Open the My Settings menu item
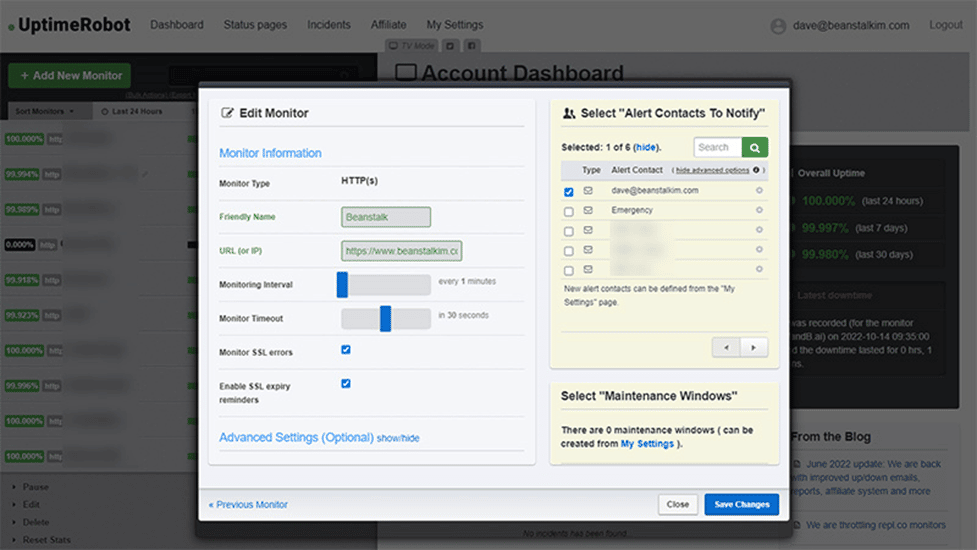977x550 pixels. point(454,25)
